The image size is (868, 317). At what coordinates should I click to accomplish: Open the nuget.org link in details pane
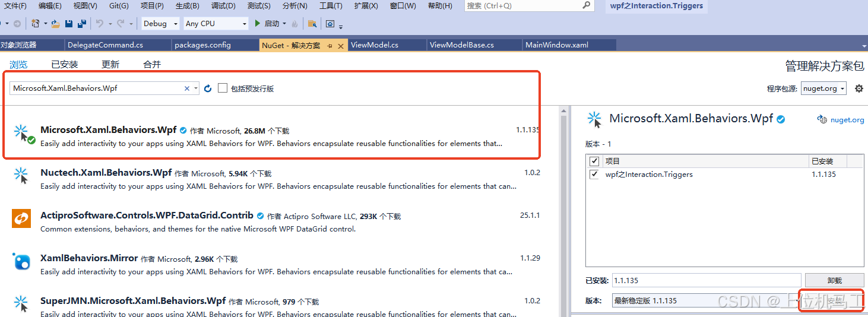(x=847, y=119)
